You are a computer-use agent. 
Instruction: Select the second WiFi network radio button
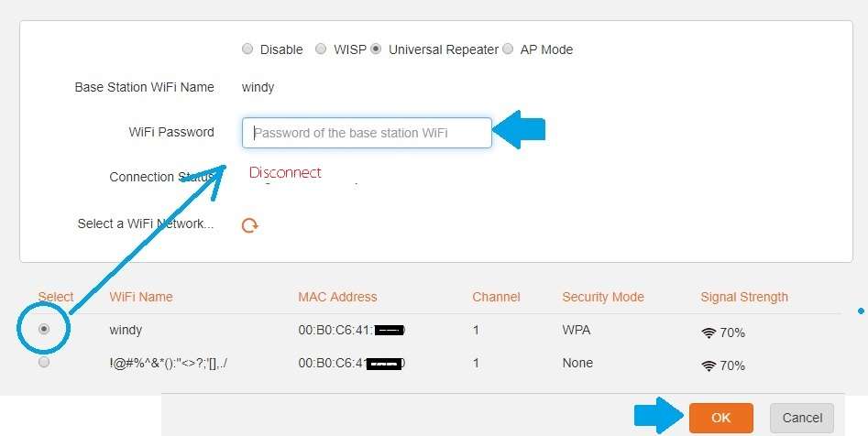[44, 363]
